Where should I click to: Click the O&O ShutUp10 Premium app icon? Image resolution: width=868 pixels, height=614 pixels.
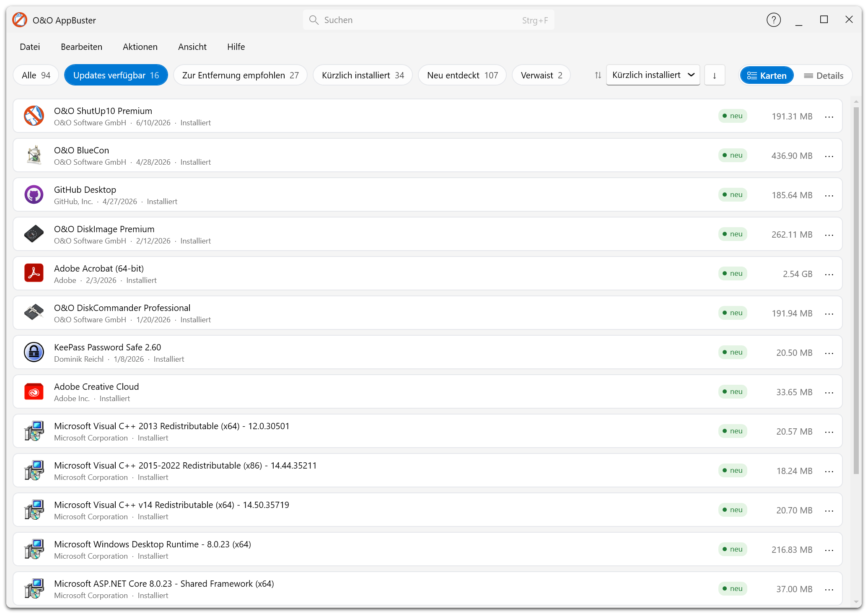(34, 116)
